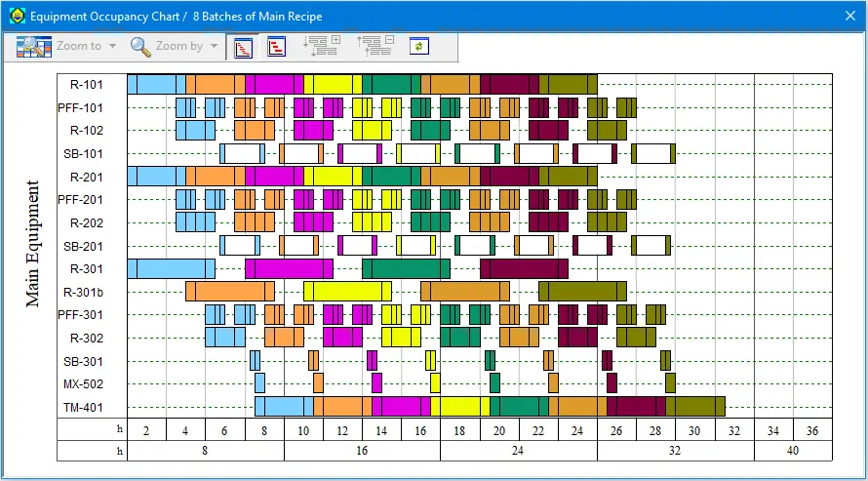Click the Zoom to chart icon
Image resolution: width=868 pixels, height=481 pixels.
tap(33, 46)
